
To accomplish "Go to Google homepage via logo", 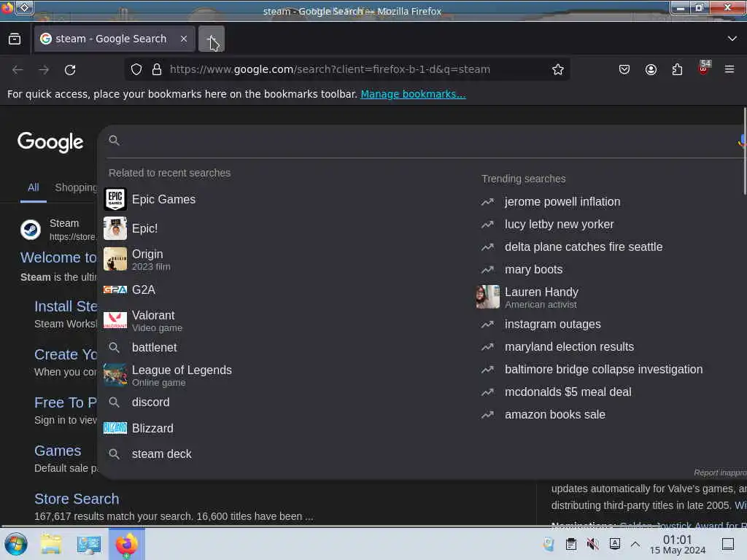I will [50, 142].
